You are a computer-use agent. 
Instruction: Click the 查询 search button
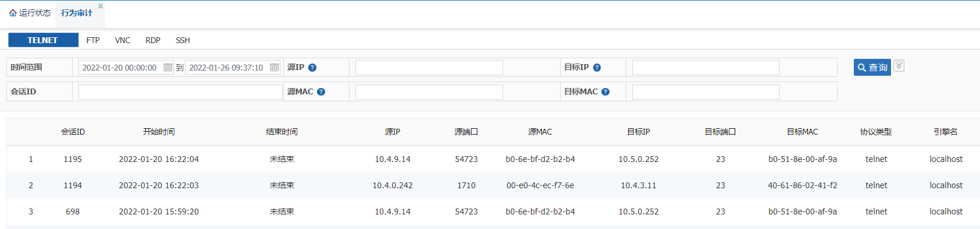(x=872, y=68)
